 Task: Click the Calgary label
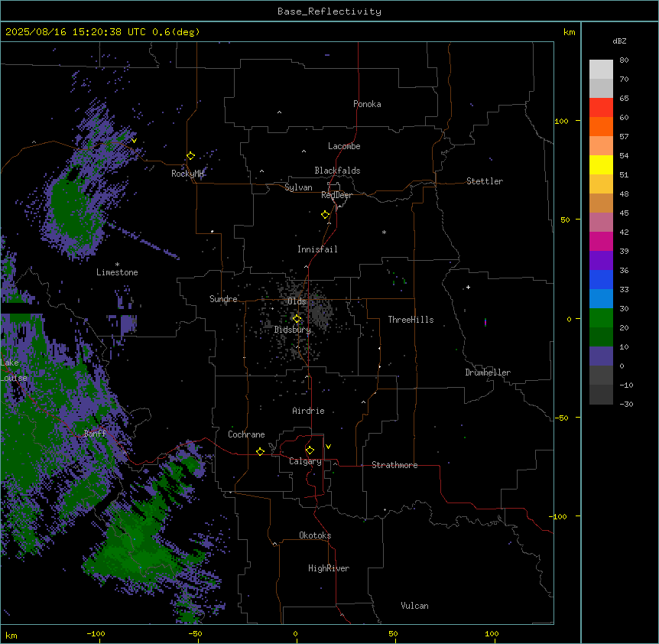[306, 461]
